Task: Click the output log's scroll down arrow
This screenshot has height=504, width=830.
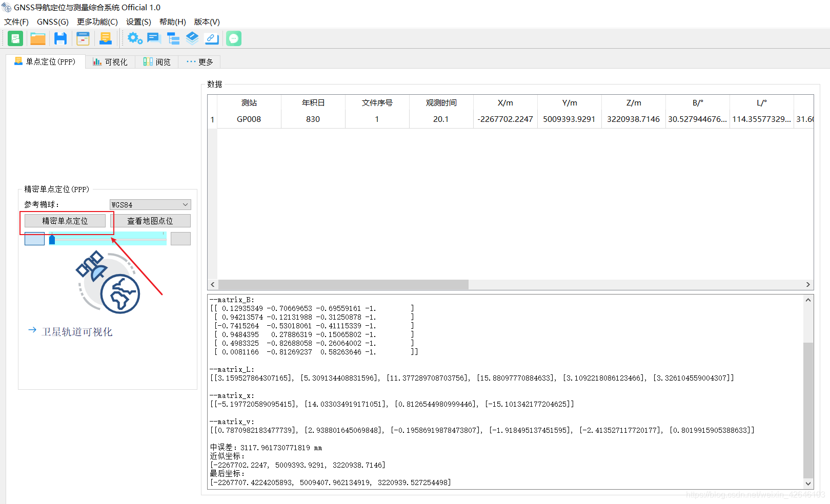Action: [808, 483]
